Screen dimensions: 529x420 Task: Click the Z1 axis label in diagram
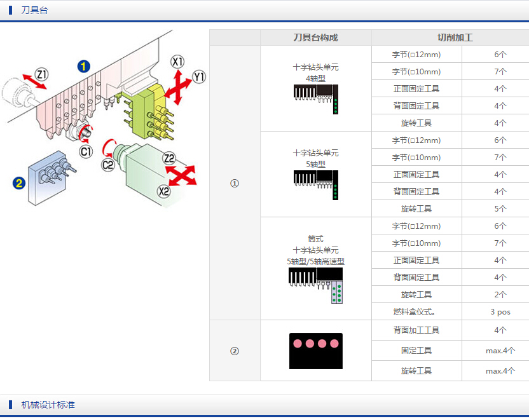(41, 75)
